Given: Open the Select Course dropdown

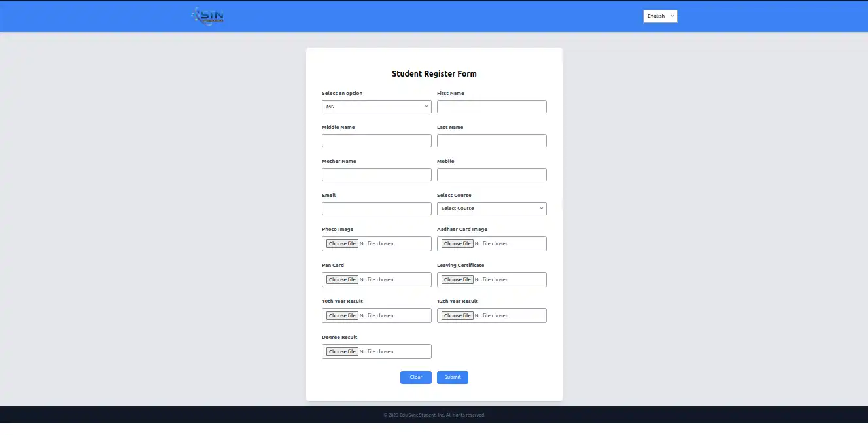Looking at the screenshot, I should 491,209.
